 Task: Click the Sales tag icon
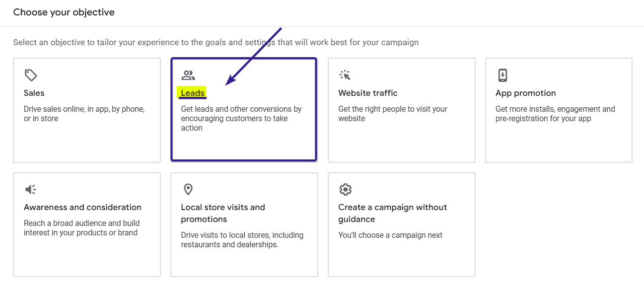[31, 74]
